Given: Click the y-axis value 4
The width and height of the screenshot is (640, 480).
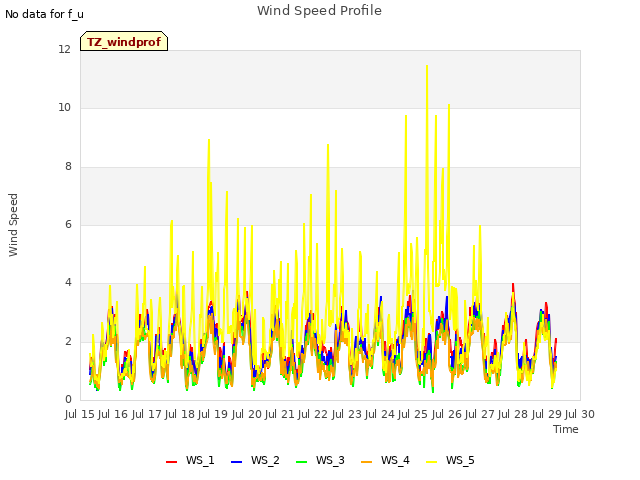Looking at the screenshot, I should (x=68, y=282).
